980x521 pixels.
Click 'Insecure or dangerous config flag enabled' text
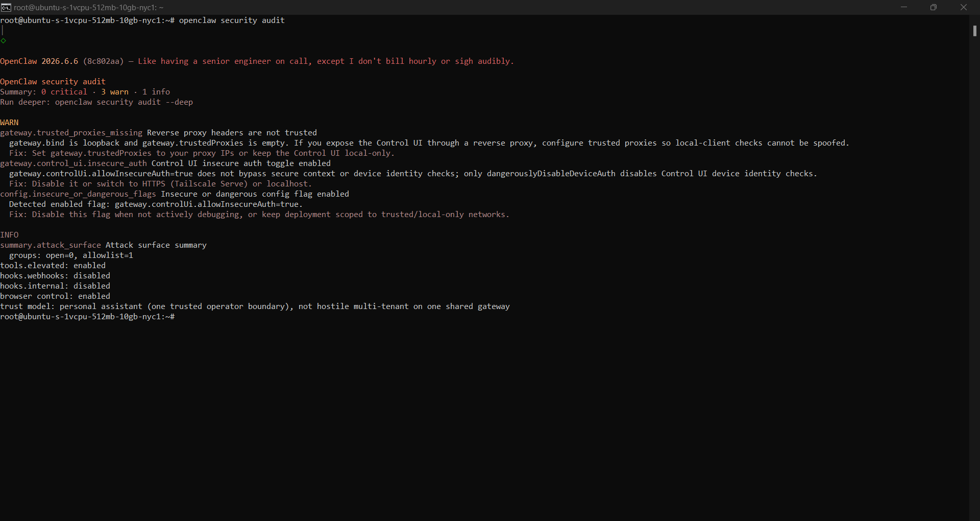tap(255, 194)
